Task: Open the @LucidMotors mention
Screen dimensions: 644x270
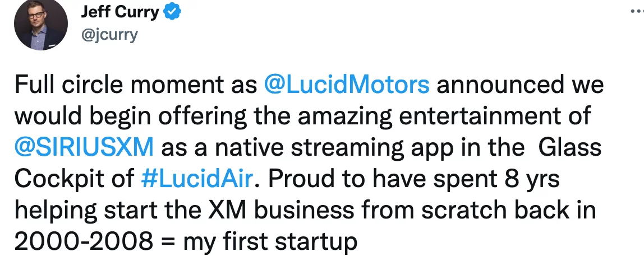Action: [347, 85]
